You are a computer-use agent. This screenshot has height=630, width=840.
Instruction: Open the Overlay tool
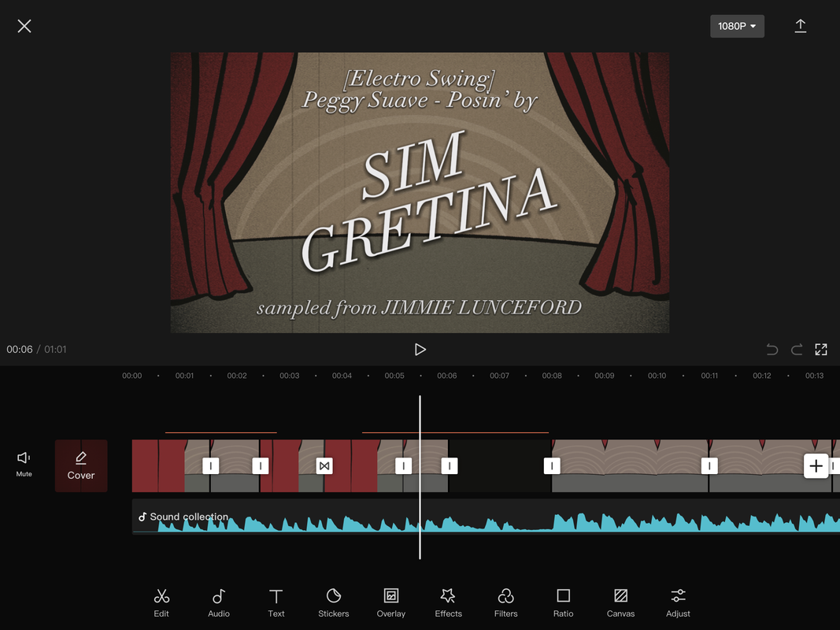pyautogui.click(x=390, y=602)
